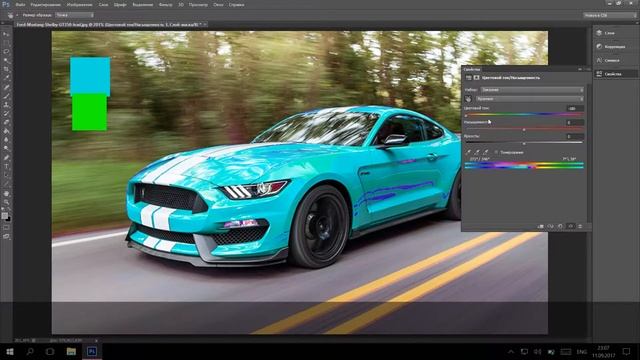
Task: Delete this adjustment layer
Action: tap(580, 226)
